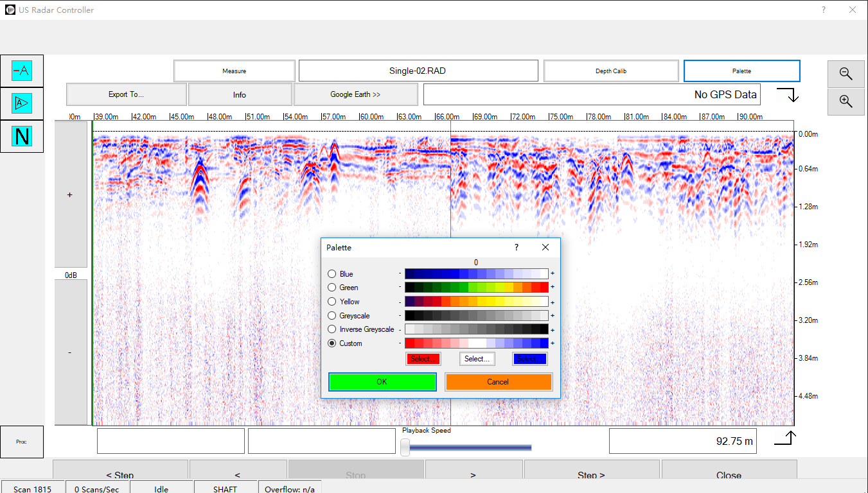Click the N icon in left sidebar

coord(22,136)
